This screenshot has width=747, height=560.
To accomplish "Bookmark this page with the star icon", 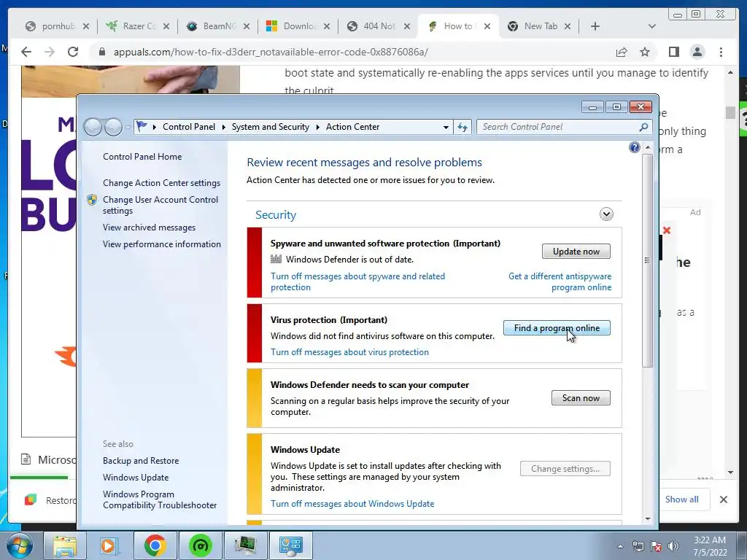I will (x=645, y=52).
